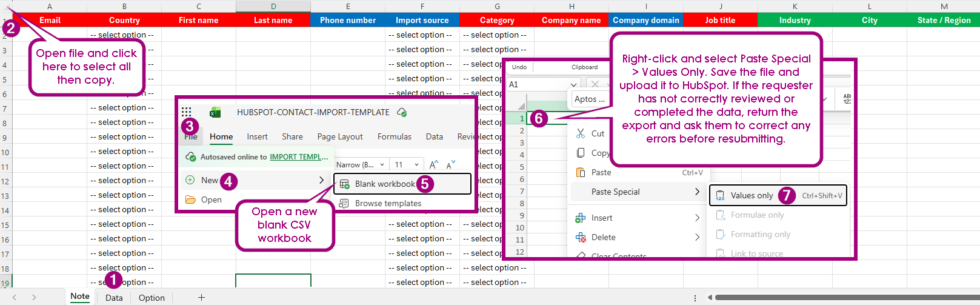
Task: Open Country dropdown cell in row 12
Action: tap(124, 181)
